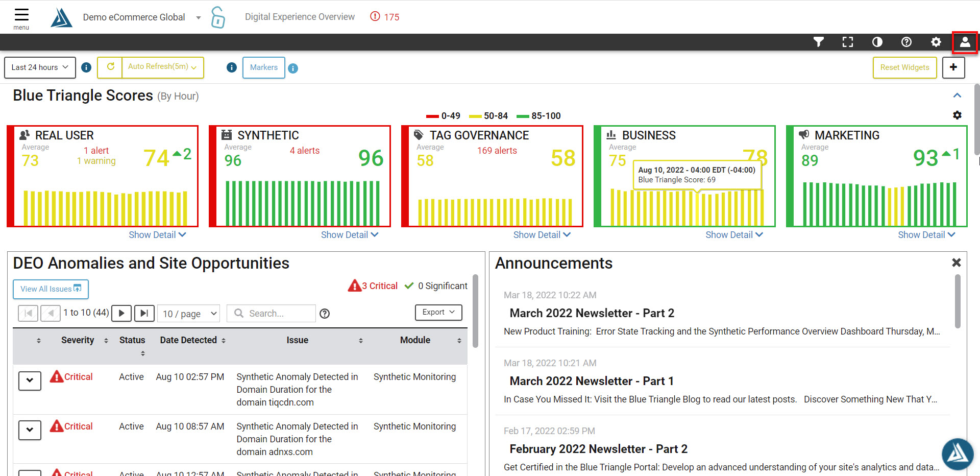Screen dimensions: 980x476
Task: Expand Show Detail under Synthetic
Action: tap(350, 235)
